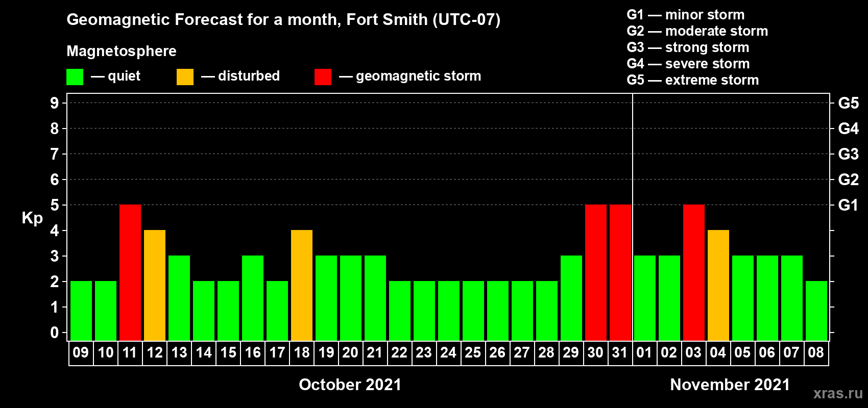Select the orange bar for October 12
The height and width of the screenshot is (408, 868).
point(155,286)
